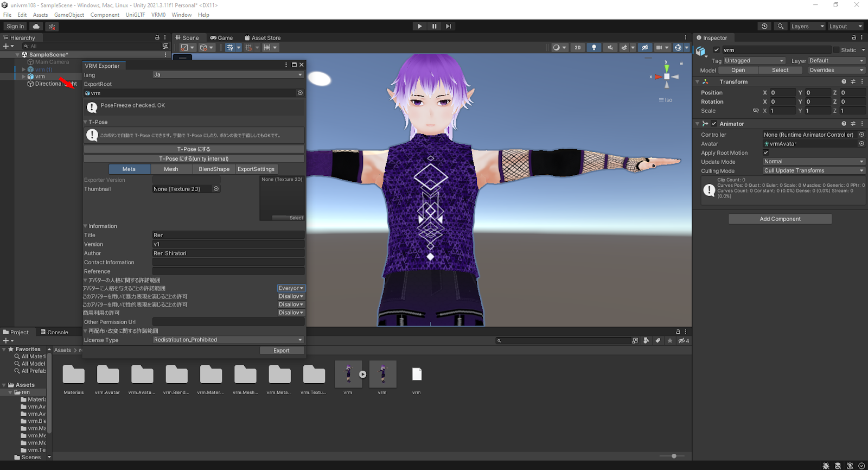Collapse the Information section foldout
868x470 pixels.
(86, 226)
